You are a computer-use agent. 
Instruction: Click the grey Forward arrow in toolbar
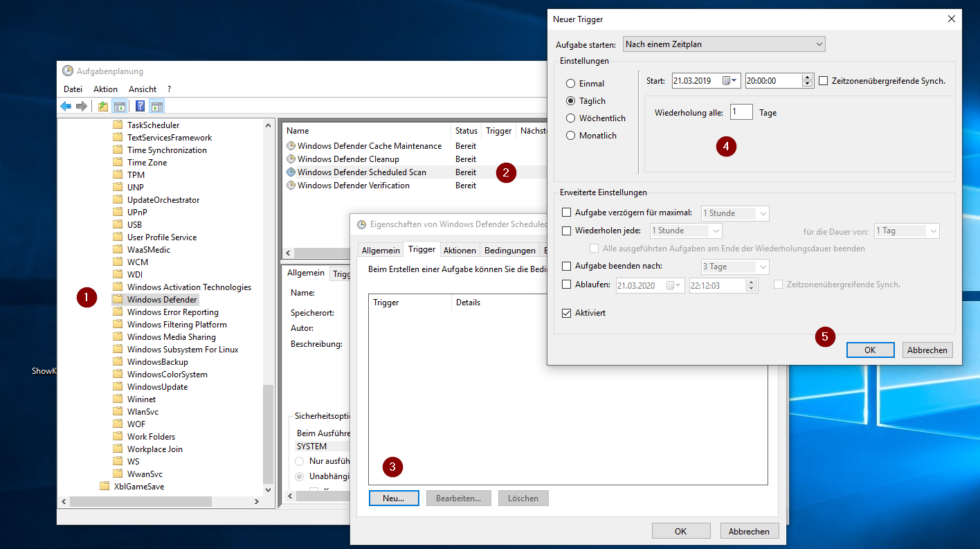click(x=82, y=106)
